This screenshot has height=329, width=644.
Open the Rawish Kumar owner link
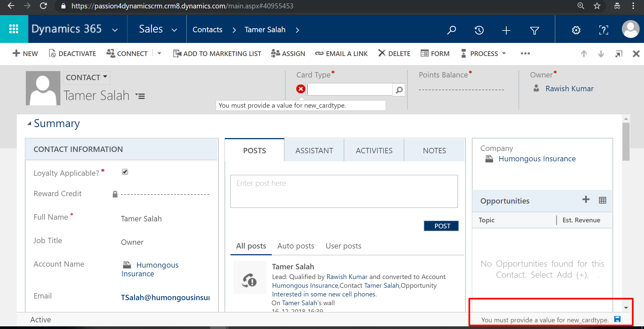point(569,89)
